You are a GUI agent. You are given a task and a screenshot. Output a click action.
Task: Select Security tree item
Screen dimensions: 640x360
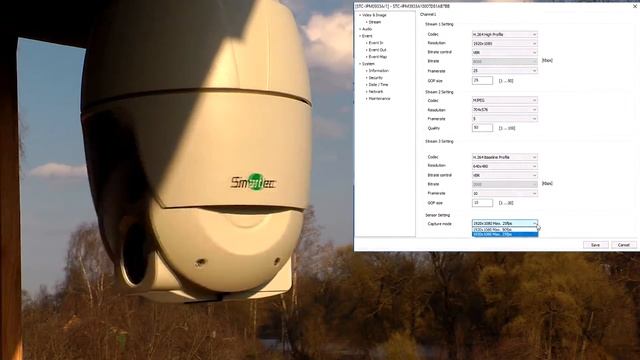376,78
